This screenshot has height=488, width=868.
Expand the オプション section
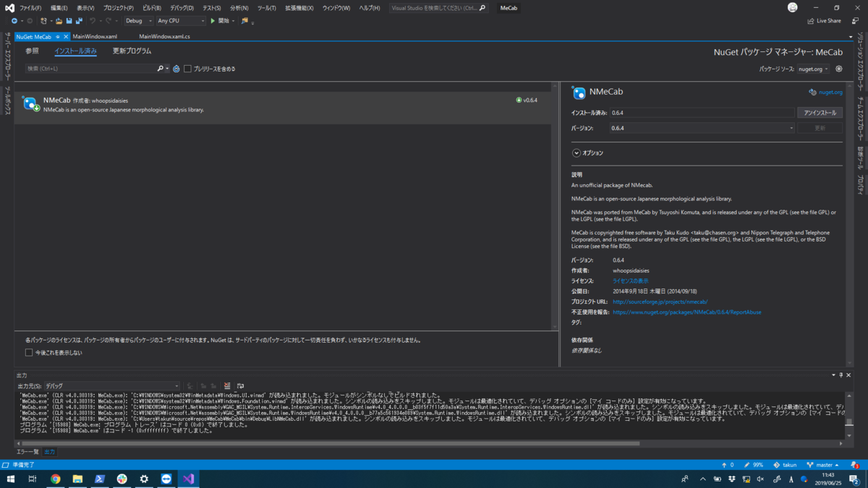[x=576, y=153]
